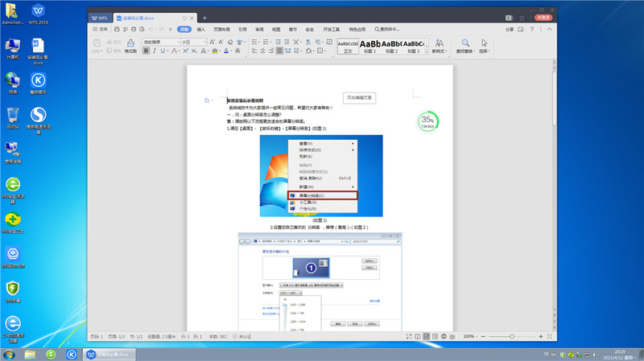Increase paragraph indent
644x361 pixels.
click(287, 42)
